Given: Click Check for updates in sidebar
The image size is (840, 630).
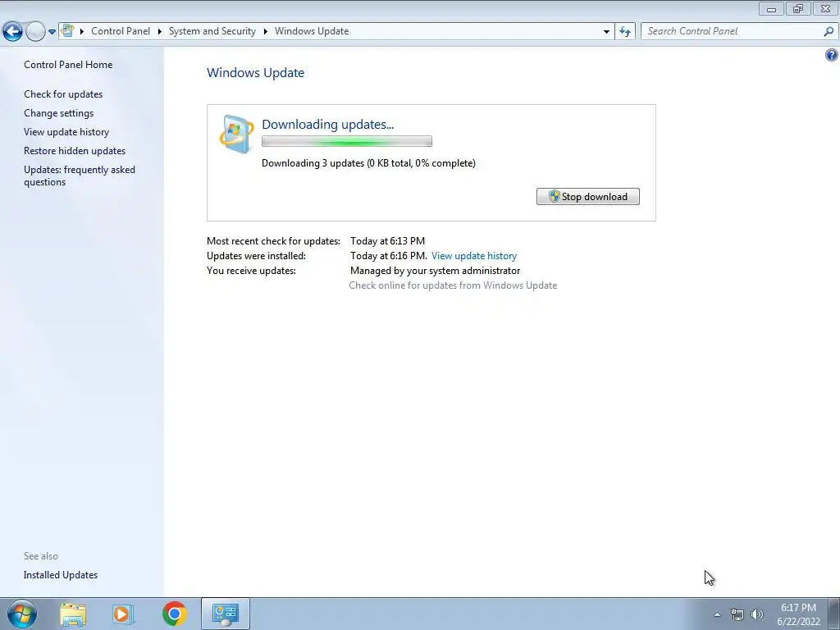Looking at the screenshot, I should pyautogui.click(x=63, y=94).
